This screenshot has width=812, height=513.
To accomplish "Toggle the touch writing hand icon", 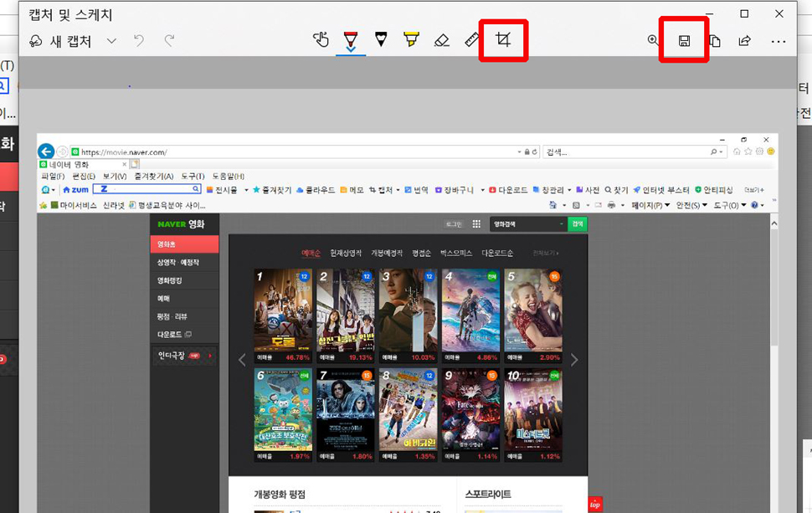I will click(x=321, y=39).
